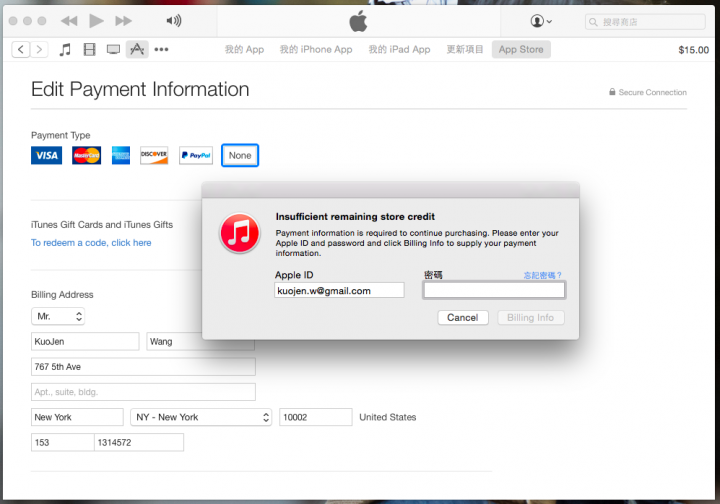Switch to the 我的 App tab
720x504 pixels.
(244, 49)
